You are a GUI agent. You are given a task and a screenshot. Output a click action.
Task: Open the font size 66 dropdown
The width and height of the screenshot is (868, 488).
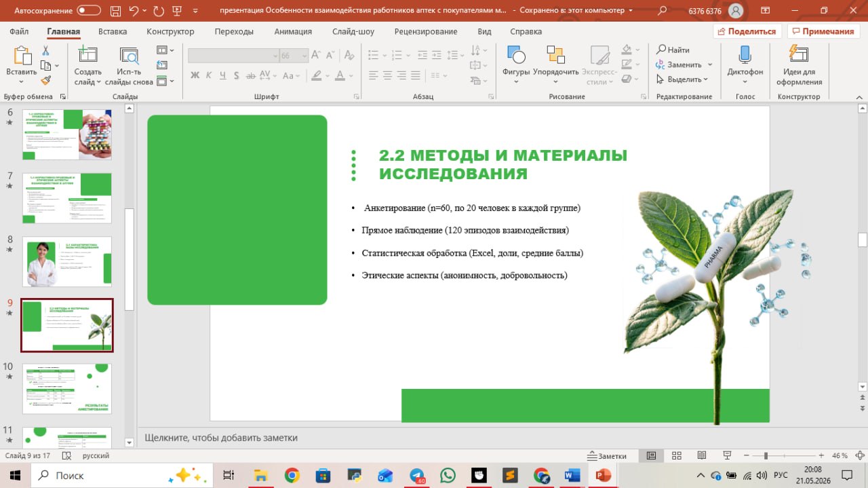tap(304, 56)
